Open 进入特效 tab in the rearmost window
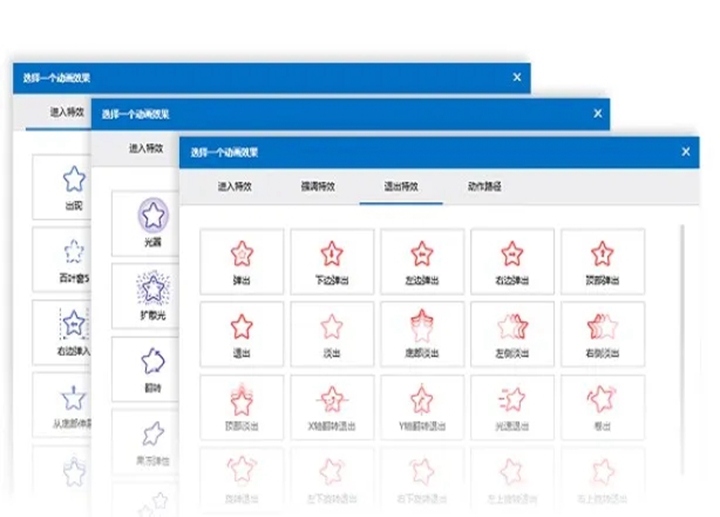Viewport: 720px width, 517px height. [x=67, y=112]
